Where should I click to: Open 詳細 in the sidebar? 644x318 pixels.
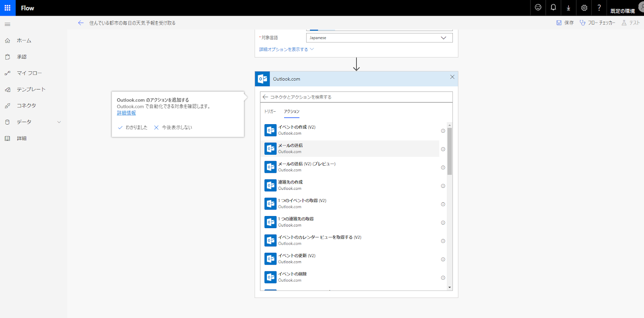22,138
